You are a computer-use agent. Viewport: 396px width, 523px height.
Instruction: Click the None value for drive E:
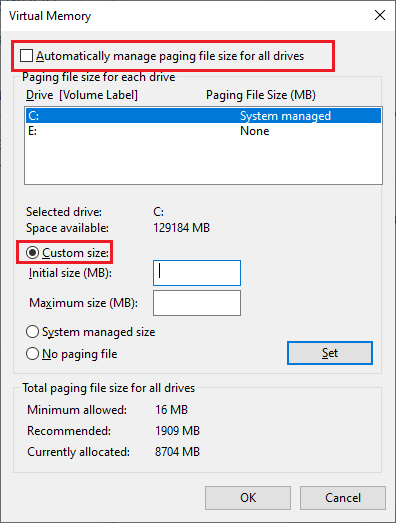click(255, 131)
